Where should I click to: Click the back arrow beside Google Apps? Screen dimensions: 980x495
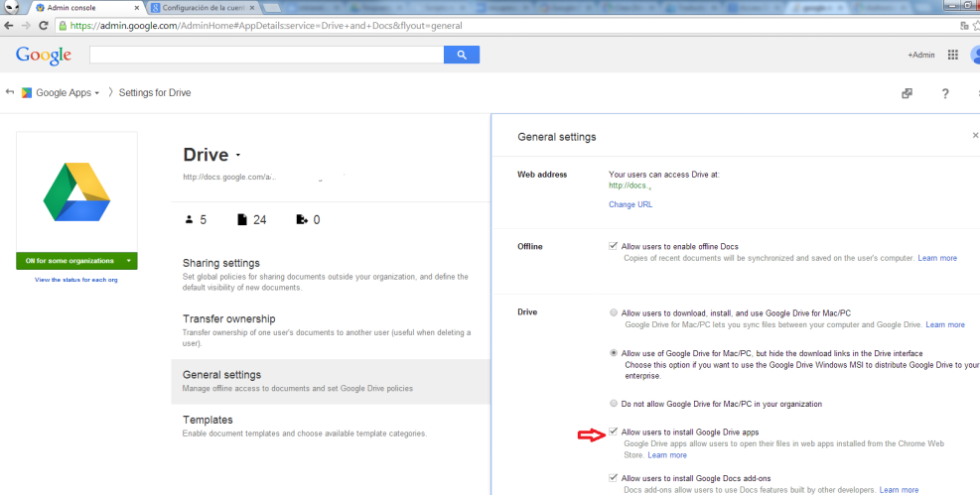[9, 92]
